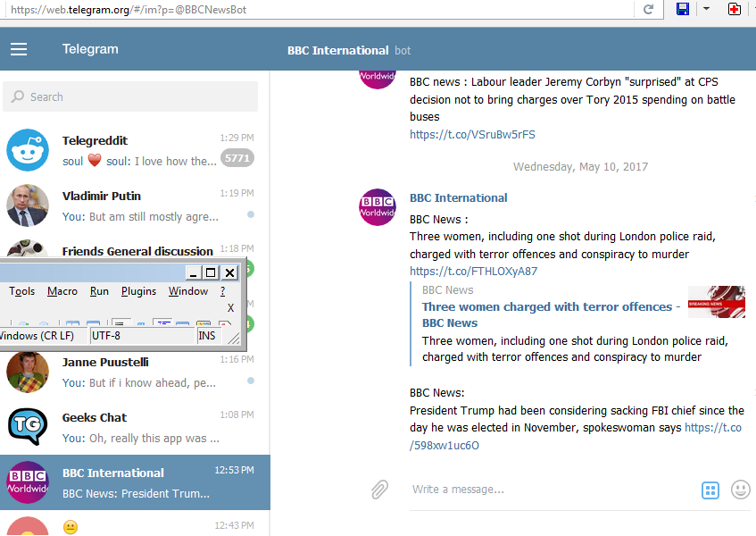The image size is (756, 536).
Task: Click BBC International sender name link
Action: pos(459,197)
